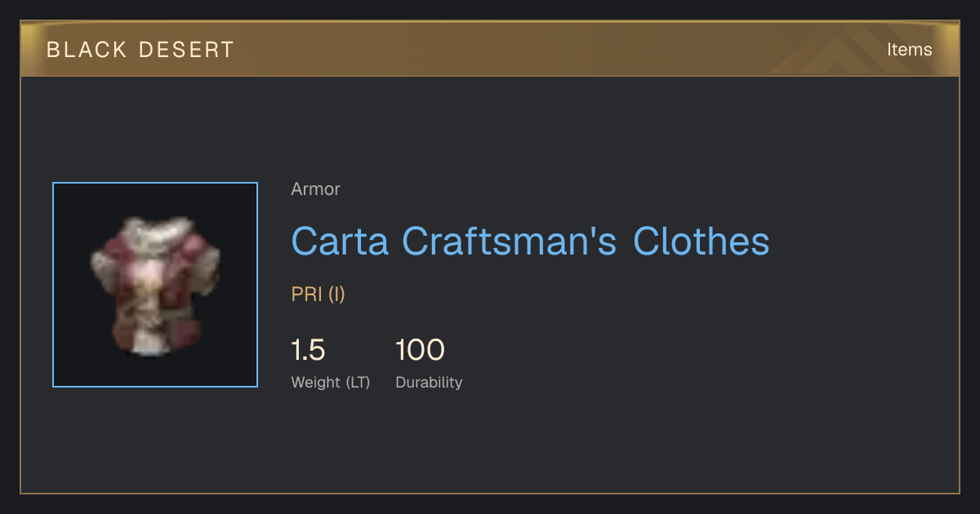The height and width of the screenshot is (514, 980).
Task: Click the 100 durability value
Action: (420, 351)
